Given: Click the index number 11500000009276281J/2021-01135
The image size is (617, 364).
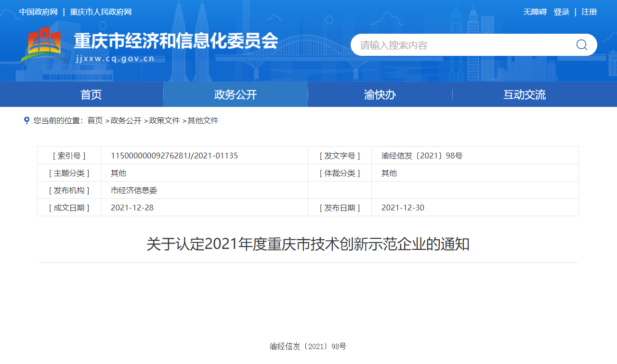Looking at the screenshot, I should 174,156.
